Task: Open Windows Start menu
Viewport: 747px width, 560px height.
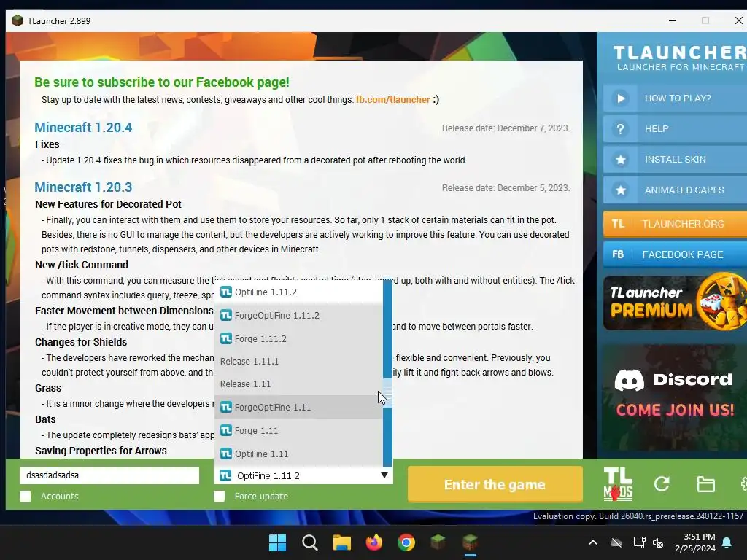Action: click(277, 542)
